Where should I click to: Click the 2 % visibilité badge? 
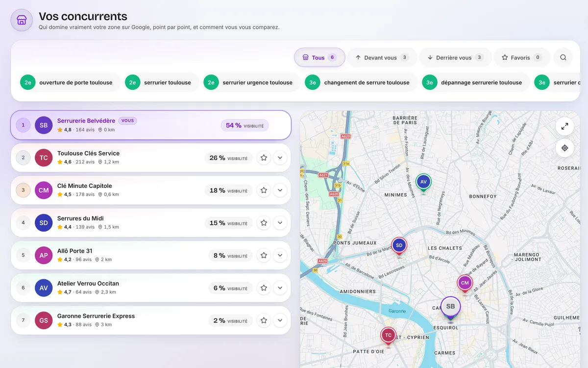[x=230, y=320]
